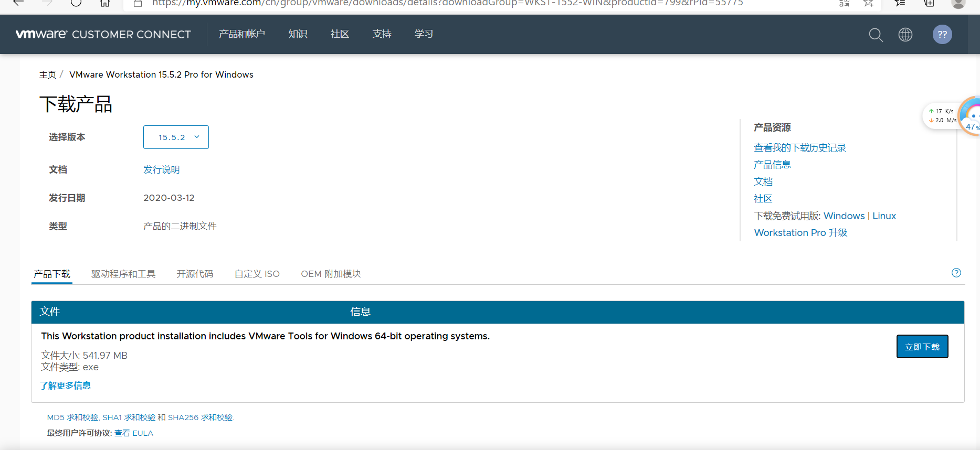The width and height of the screenshot is (980, 450).
Task: Reload the page with refresh icon
Action: pos(76,3)
